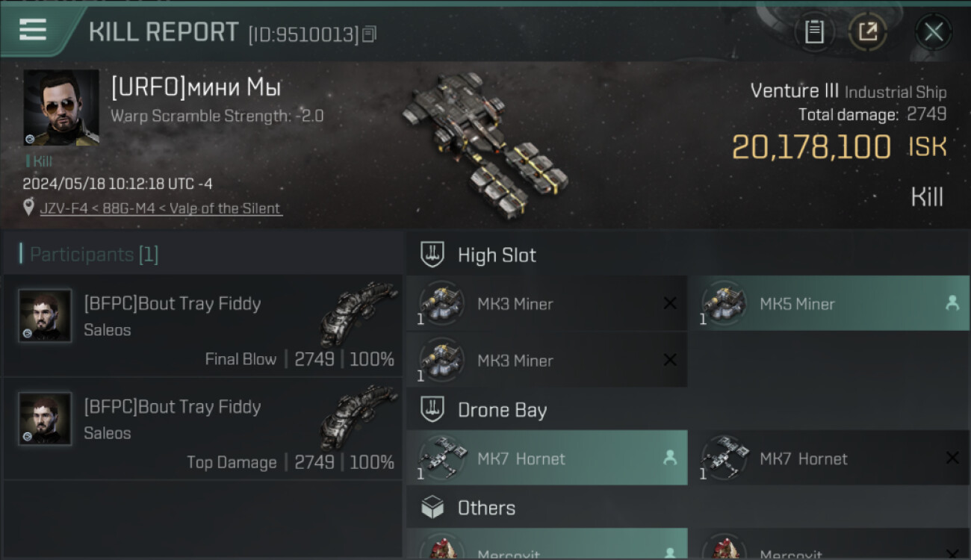The height and width of the screenshot is (560, 971).
Task: Click Saleos ship icon for Final Blow
Action: tap(359, 314)
